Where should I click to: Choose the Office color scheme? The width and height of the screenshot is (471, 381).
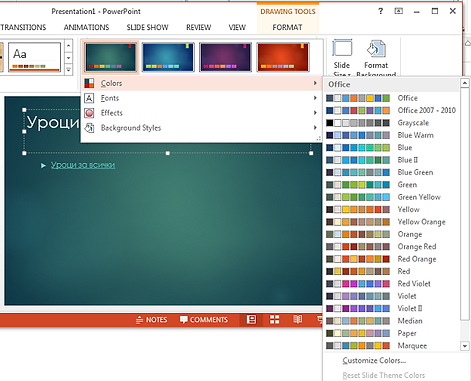(x=392, y=98)
